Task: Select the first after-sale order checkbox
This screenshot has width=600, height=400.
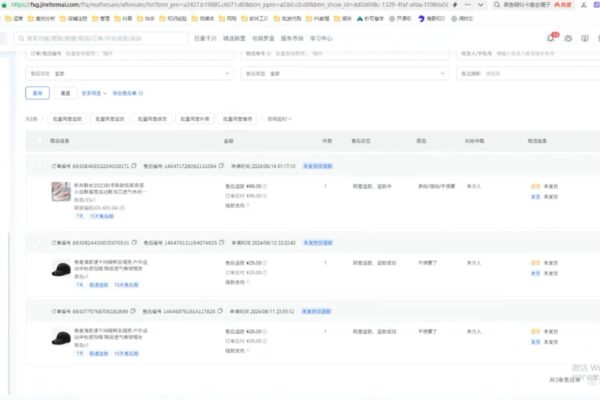Action: 39,166
